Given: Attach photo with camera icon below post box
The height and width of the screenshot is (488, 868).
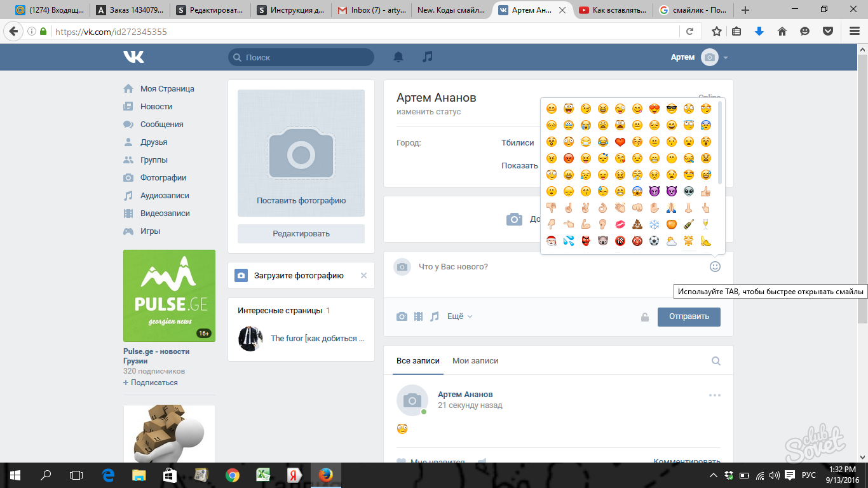Looking at the screenshot, I should click(x=402, y=316).
